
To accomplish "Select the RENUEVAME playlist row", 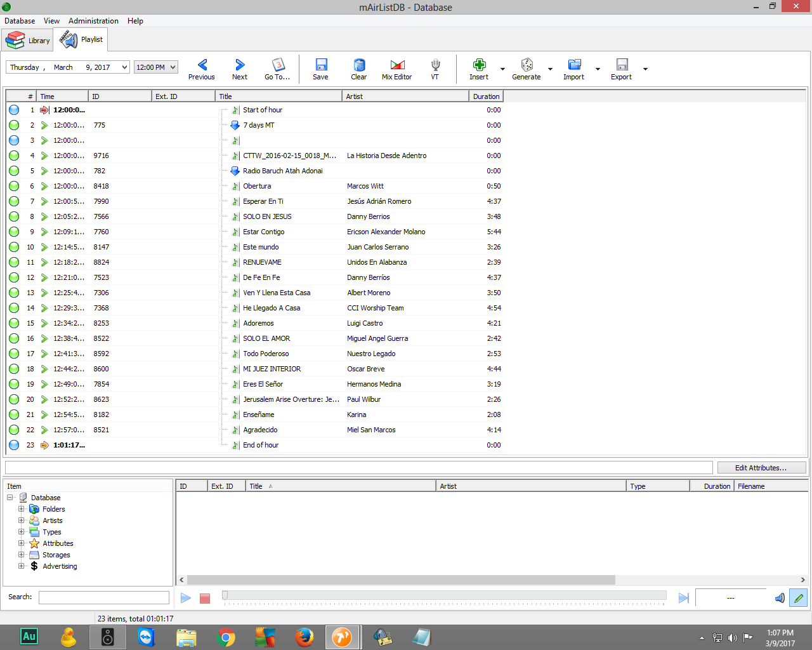I will pos(254,262).
